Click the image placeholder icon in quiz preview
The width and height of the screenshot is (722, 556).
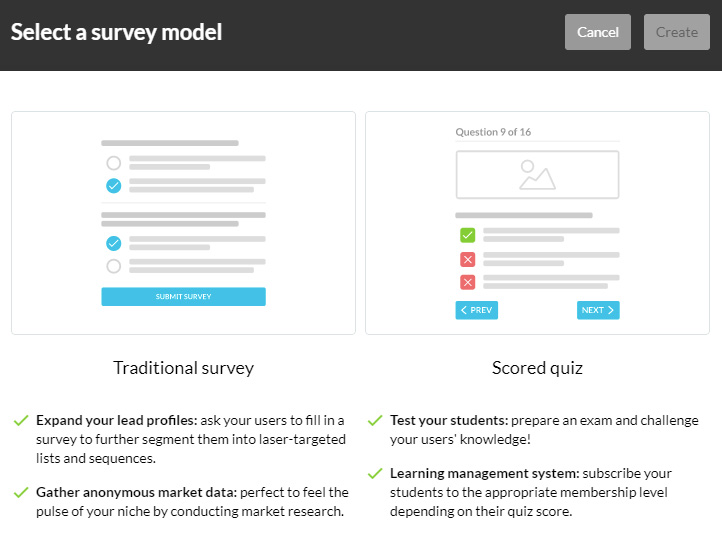pos(537,175)
